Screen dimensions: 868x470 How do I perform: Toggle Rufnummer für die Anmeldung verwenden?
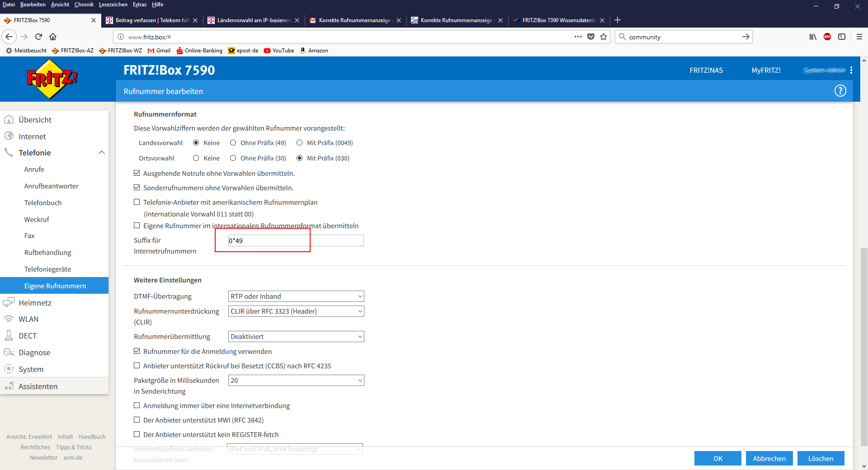tap(137, 351)
